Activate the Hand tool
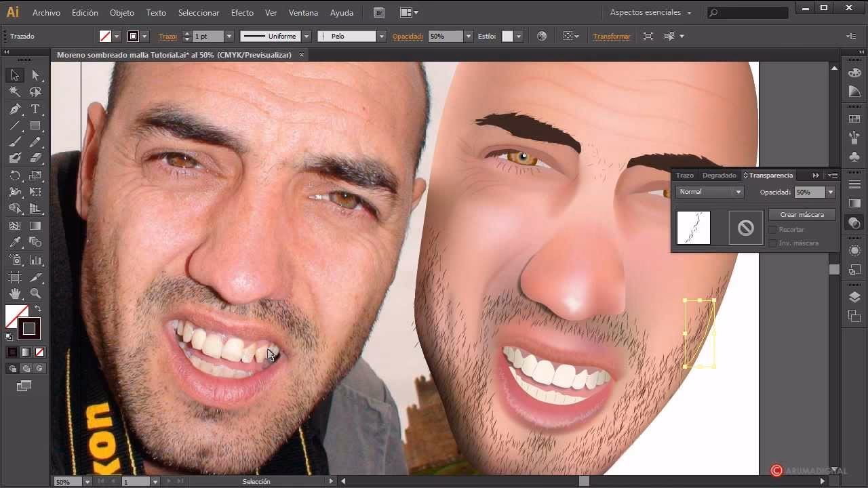868x488 pixels. click(x=15, y=293)
